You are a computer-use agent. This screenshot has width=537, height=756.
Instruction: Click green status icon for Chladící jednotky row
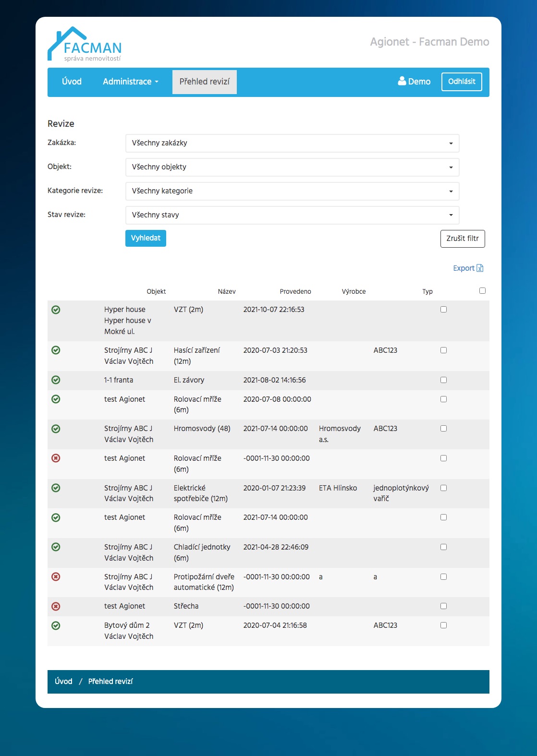point(56,547)
